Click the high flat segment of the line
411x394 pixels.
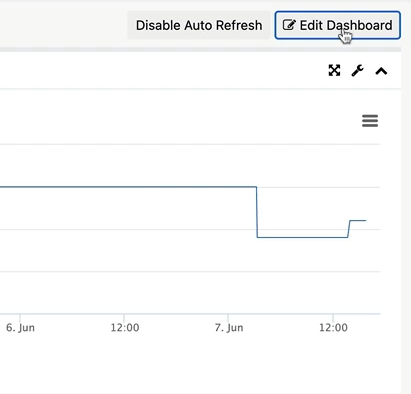tap(128, 187)
